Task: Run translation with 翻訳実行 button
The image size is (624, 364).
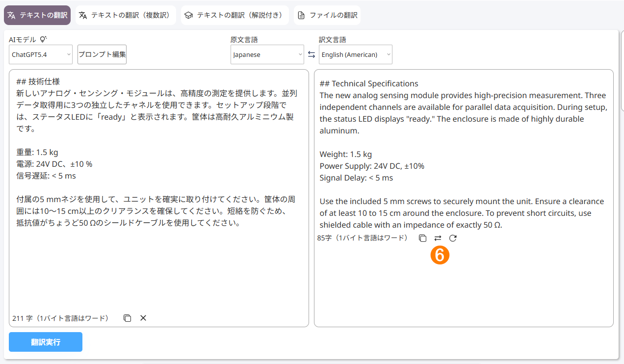Action: (46, 342)
